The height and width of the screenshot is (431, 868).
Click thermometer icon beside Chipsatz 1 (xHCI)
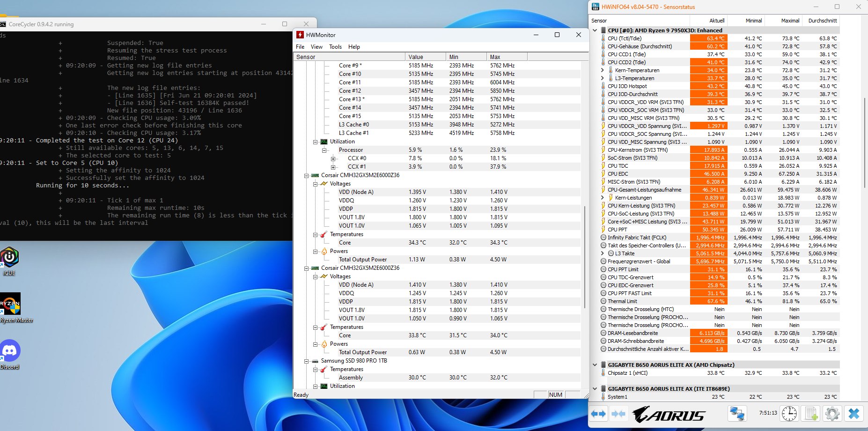tap(603, 373)
